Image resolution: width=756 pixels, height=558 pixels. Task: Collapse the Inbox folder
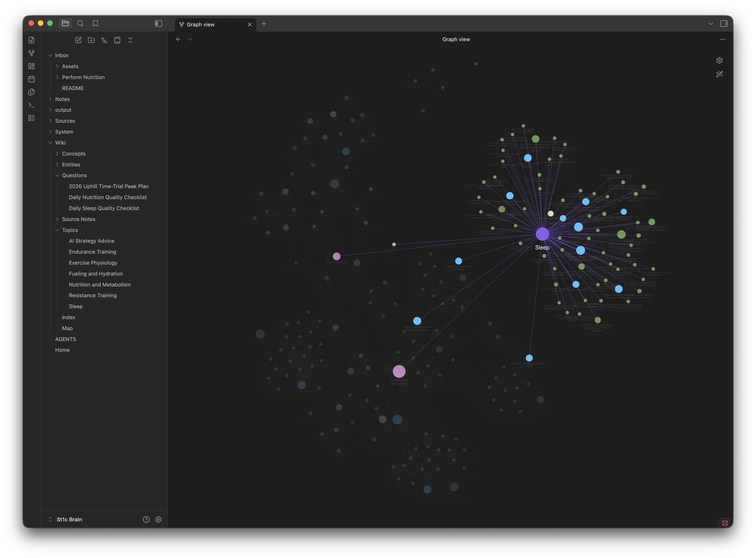pos(50,55)
